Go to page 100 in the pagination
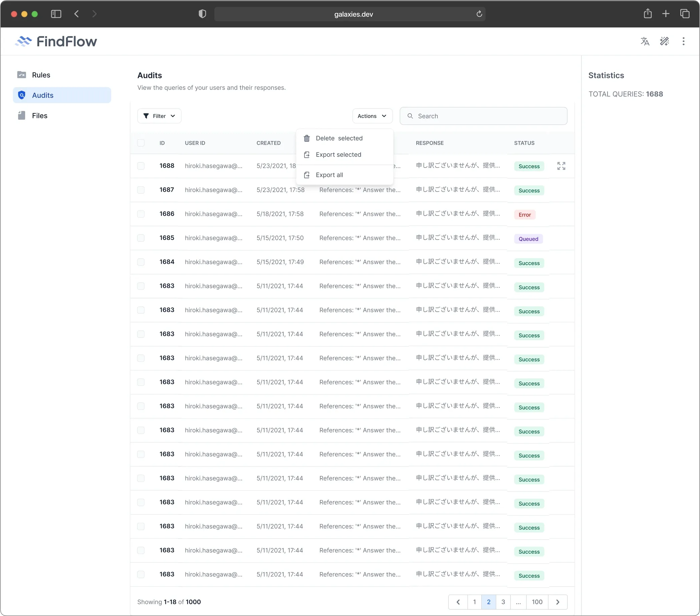Screen dimensions: 700x616 tap(537, 602)
